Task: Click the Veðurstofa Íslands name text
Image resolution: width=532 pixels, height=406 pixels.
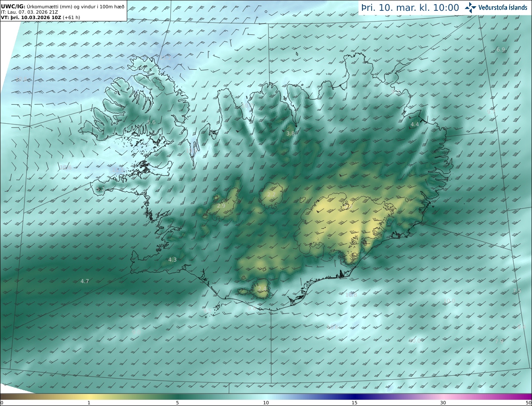Action: tap(503, 7)
